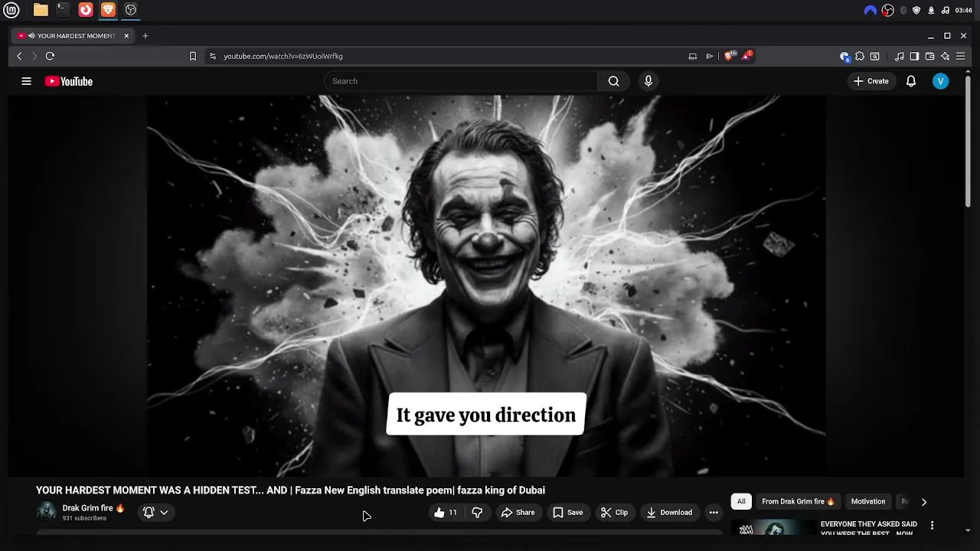Open OBS Studio from the taskbar
The image size is (980, 551).
(x=131, y=10)
